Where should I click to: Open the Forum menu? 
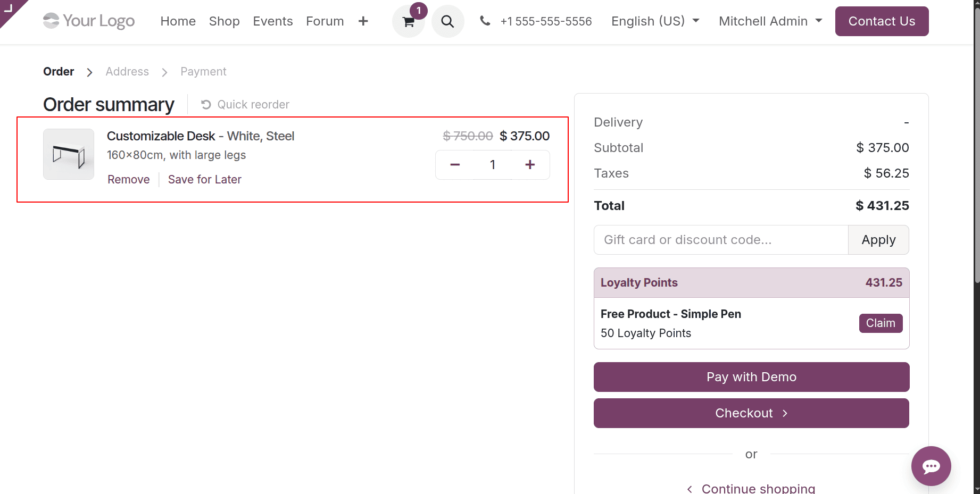(325, 21)
